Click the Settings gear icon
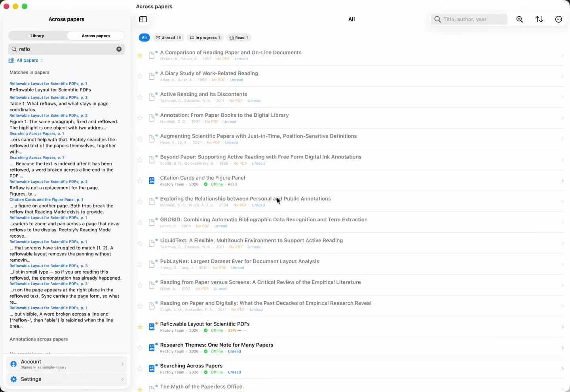The image size is (570, 392). (13, 379)
